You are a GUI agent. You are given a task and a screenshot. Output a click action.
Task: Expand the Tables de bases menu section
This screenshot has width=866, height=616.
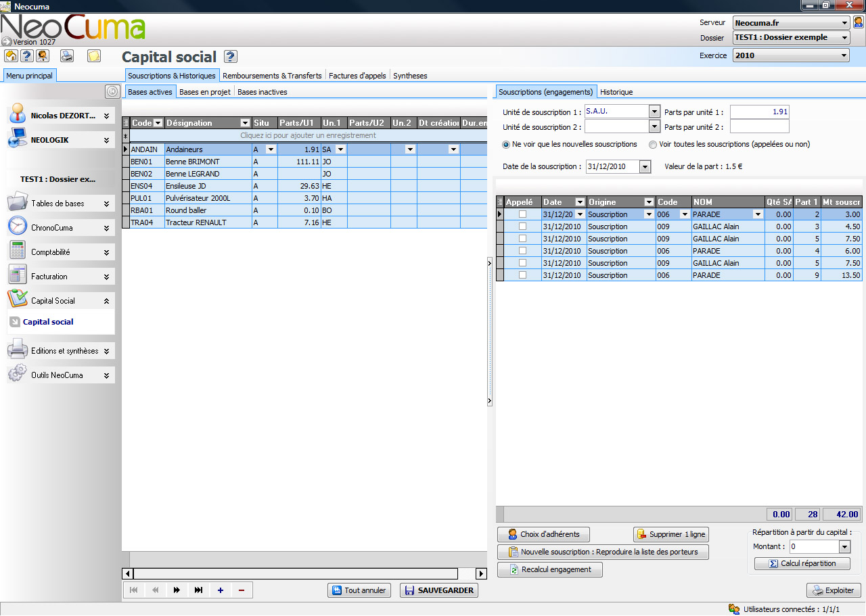coord(106,203)
